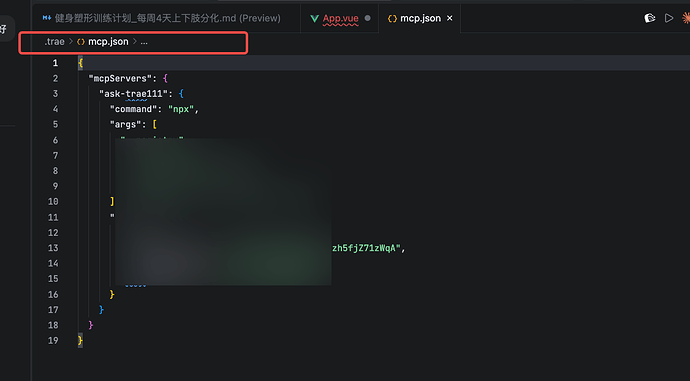Click the Run triangle icon in the editor toolbar
Image resolution: width=690 pixels, height=381 pixels.
coord(669,18)
